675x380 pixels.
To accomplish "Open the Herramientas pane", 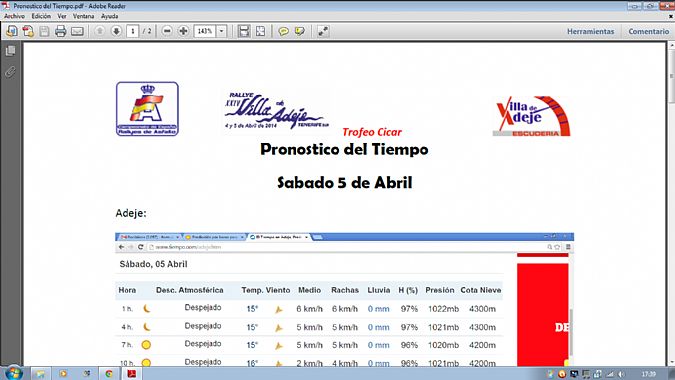I will click(x=590, y=31).
